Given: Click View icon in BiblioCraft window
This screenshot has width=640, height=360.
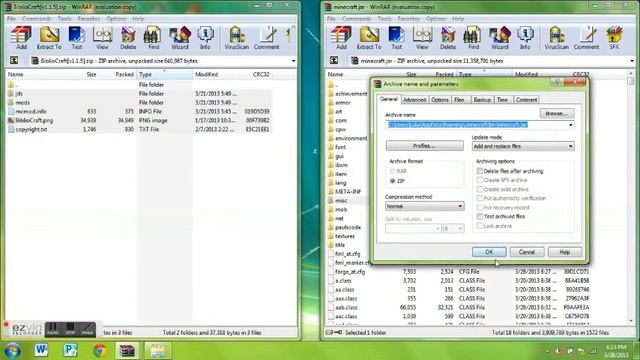Looking at the screenshot, I should click(x=102, y=38).
